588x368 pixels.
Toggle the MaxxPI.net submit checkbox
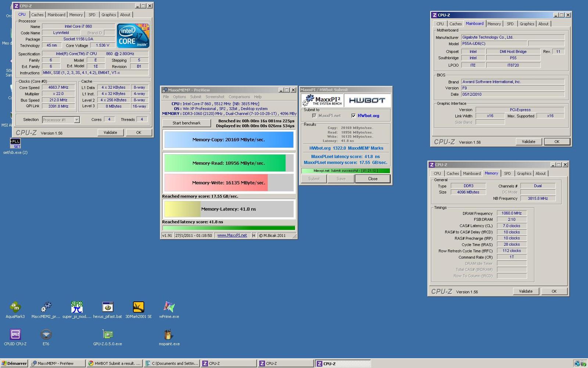tap(314, 116)
